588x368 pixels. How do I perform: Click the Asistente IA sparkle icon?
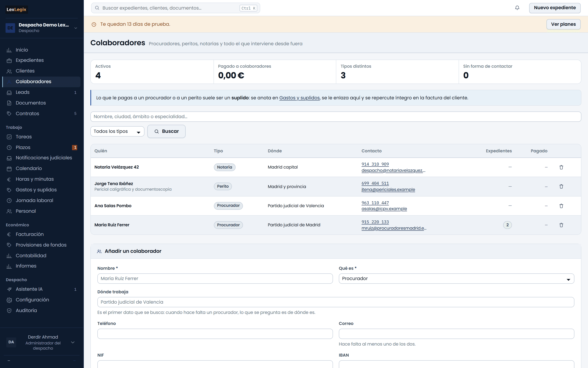9,289
